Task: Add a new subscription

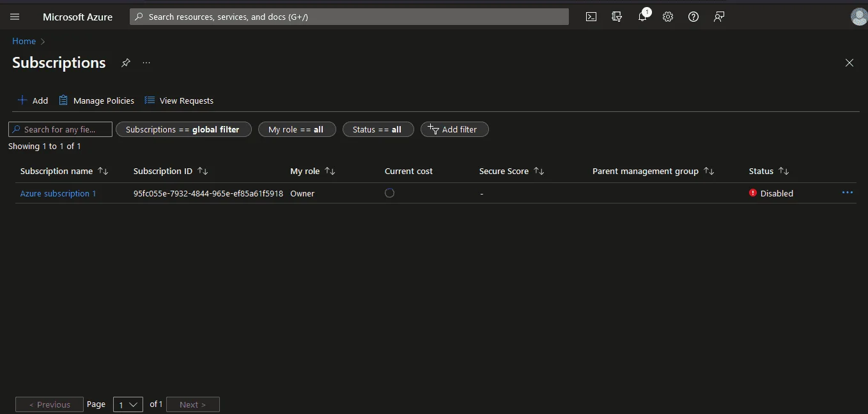Action: 33,100
